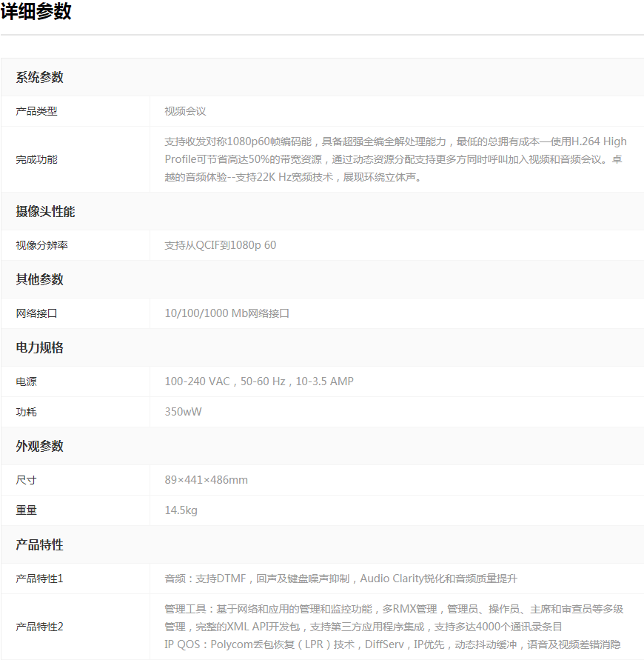Click the 视像分辨率 row label
Image resolution: width=644 pixels, height=660 pixels.
pyautogui.click(x=42, y=245)
